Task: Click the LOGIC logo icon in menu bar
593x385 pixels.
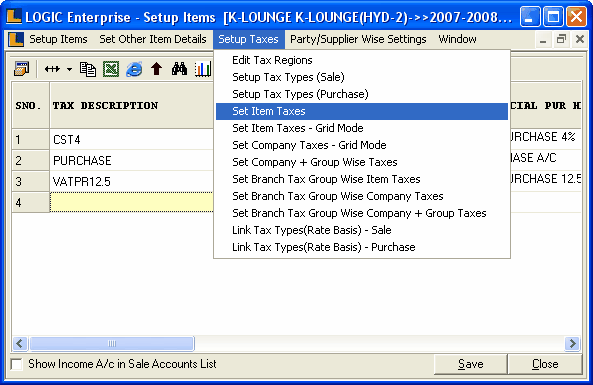Action: (x=16, y=39)
